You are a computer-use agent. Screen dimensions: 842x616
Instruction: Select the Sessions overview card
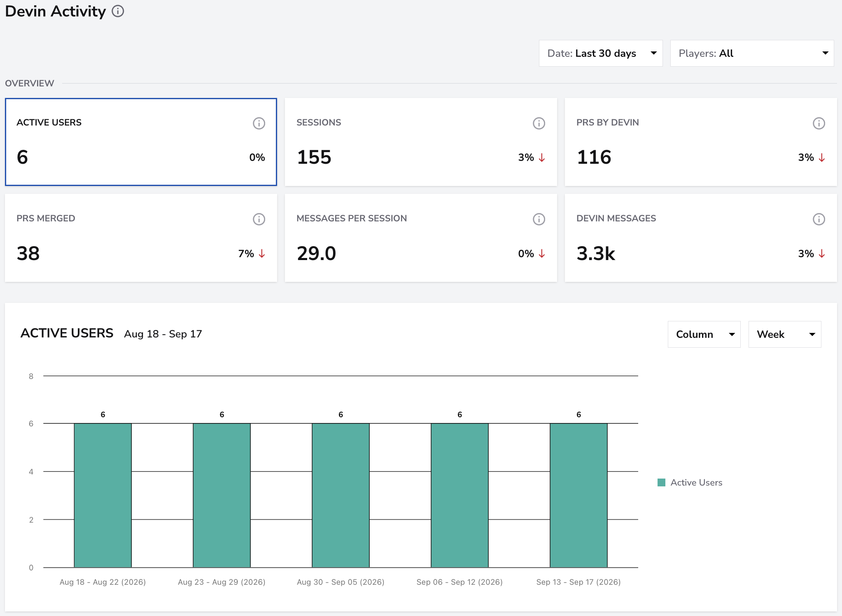421,142
